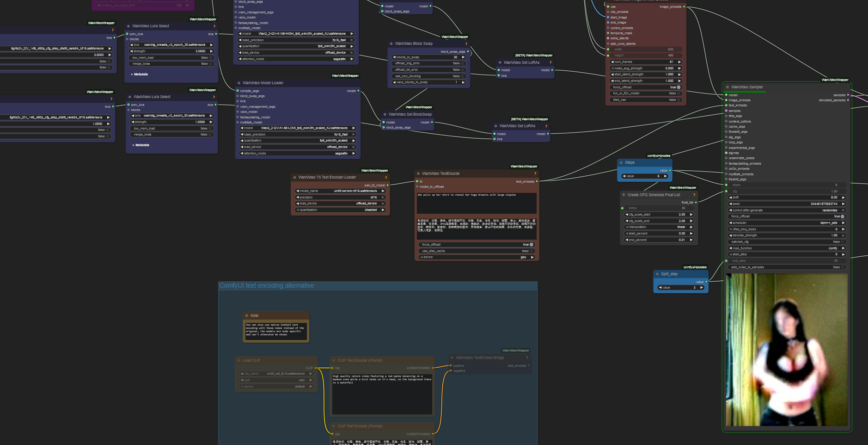Open the type dropdown set to wan in Load CLIP

coord(276,380)
